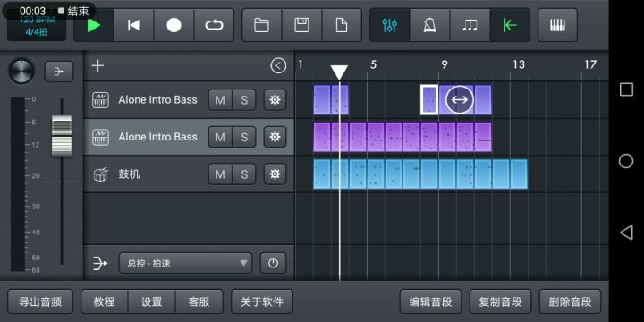This screenshot has height=322, width=644.
Task: Open the music notes quantize option
Action: 470,25
